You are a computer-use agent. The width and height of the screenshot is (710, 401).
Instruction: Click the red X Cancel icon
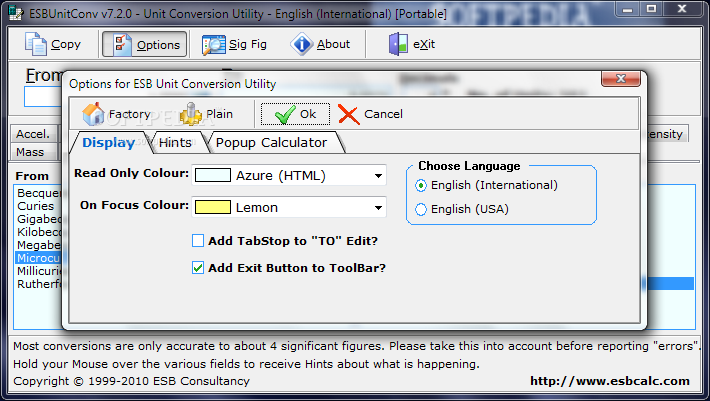point(348,114)
